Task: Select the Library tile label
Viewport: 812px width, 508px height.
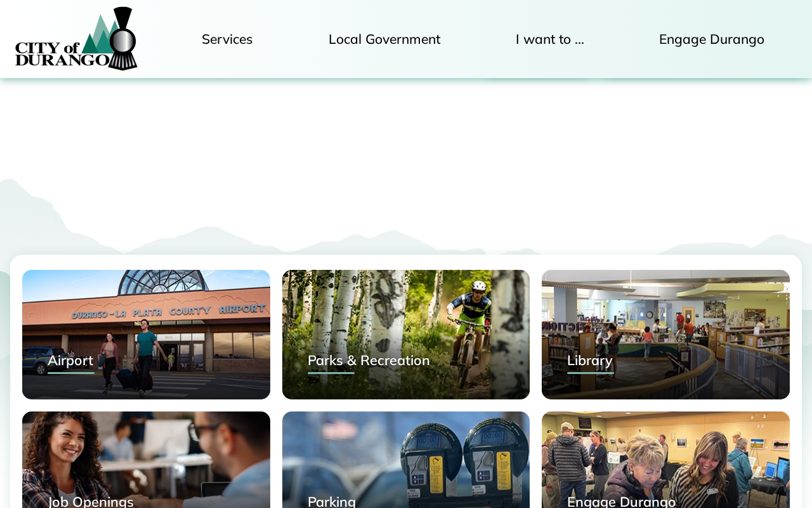Action: [590, 361]
